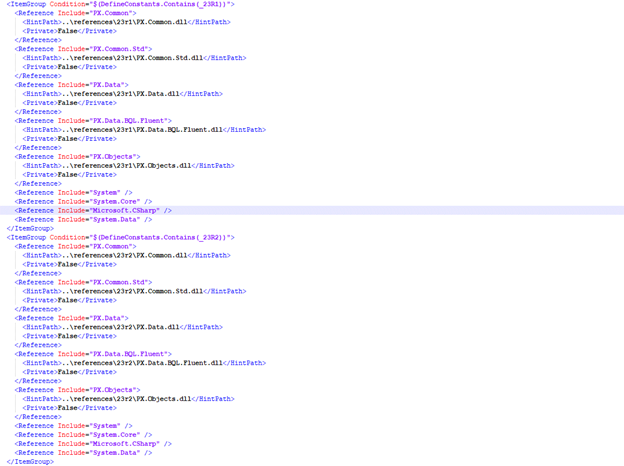Click the System.Data reference in the 23R1 group
This screenshot has width=624, height=466.
(84, 220)
